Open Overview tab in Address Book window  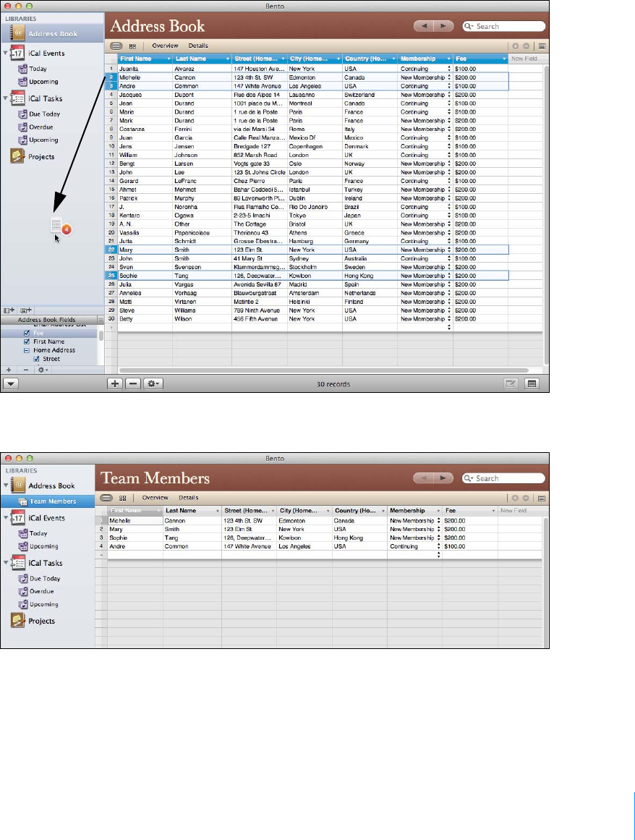pyautogui.click(x=165, y=46)
